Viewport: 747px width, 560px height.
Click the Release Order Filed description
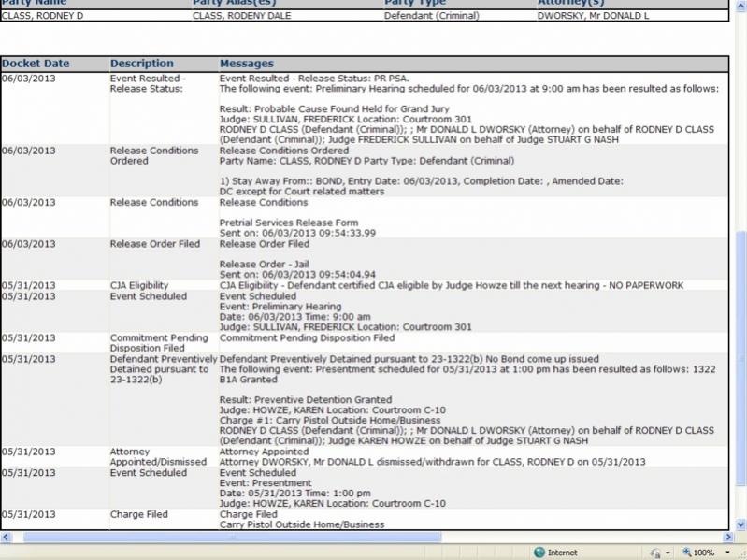154,244
